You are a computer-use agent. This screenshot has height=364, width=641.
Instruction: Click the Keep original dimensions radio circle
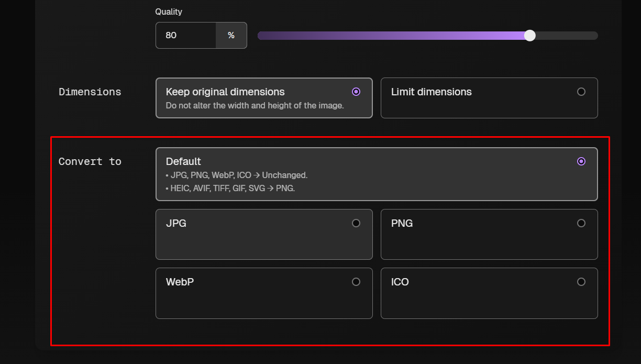[x=356, y=92]
